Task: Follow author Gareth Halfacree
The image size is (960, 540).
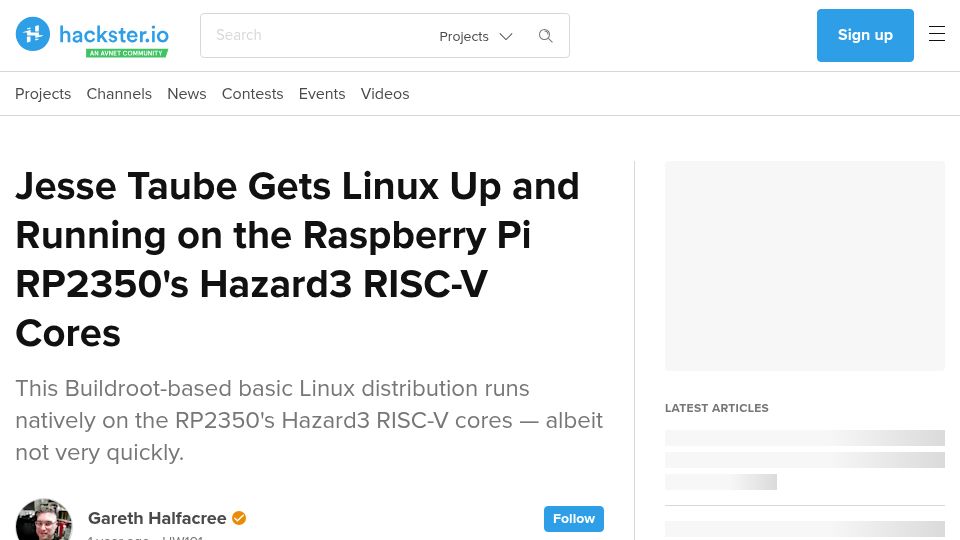Action: tap(574, 519)
